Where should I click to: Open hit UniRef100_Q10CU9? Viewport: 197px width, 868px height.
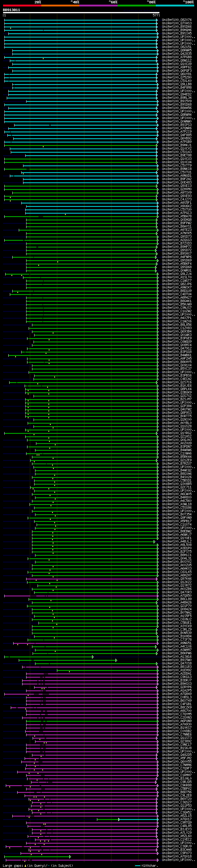pos(177,64)
